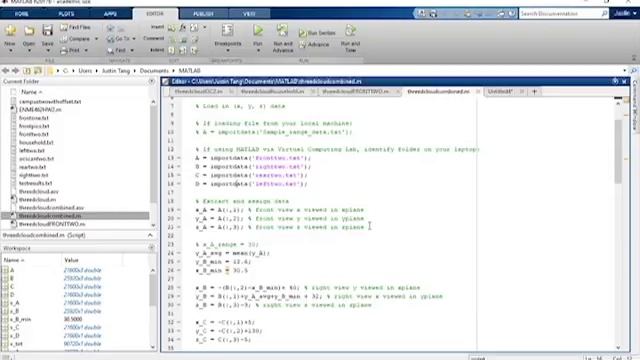Create a new script with the New icon

click(x=10, y=31)
